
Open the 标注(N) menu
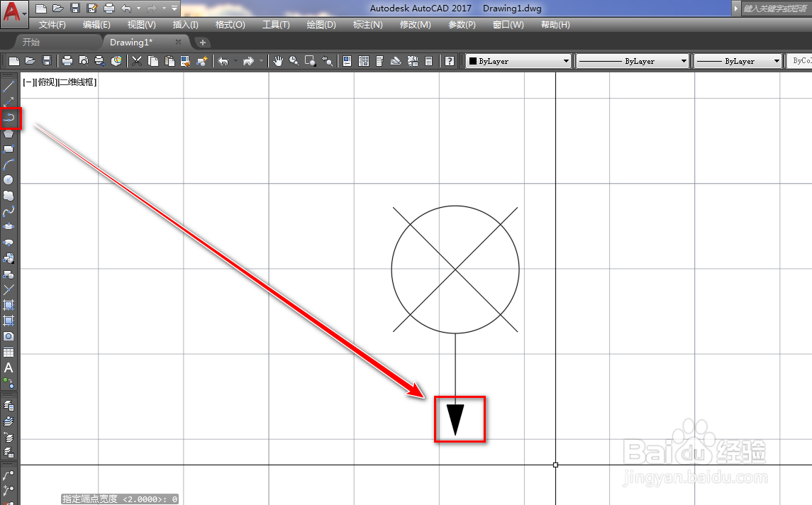pyautogui.click(x=367, y=24)
